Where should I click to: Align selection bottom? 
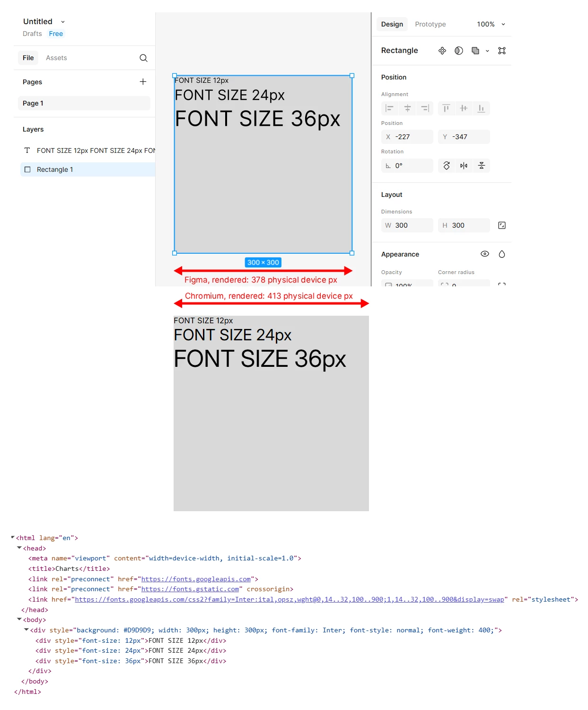click(x=481, y=108)
